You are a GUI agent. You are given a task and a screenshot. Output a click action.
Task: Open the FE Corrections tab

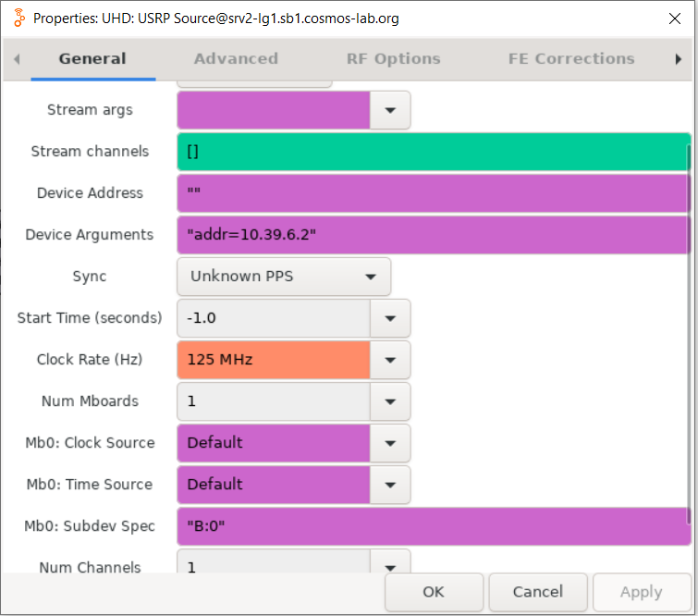570,58
